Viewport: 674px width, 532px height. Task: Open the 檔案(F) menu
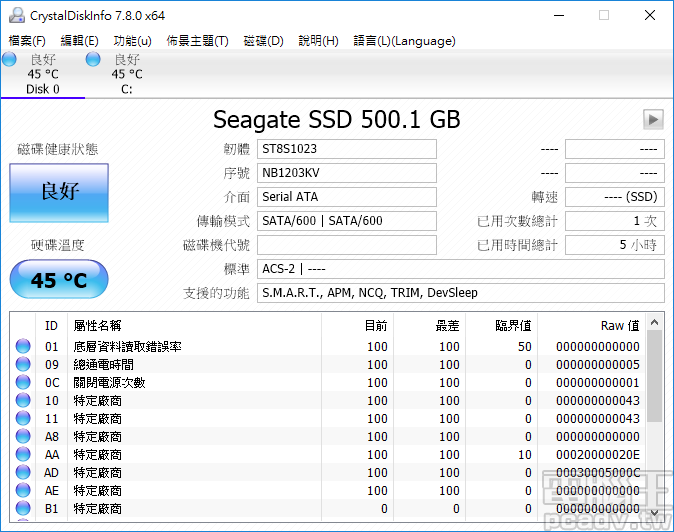(27, 41)
